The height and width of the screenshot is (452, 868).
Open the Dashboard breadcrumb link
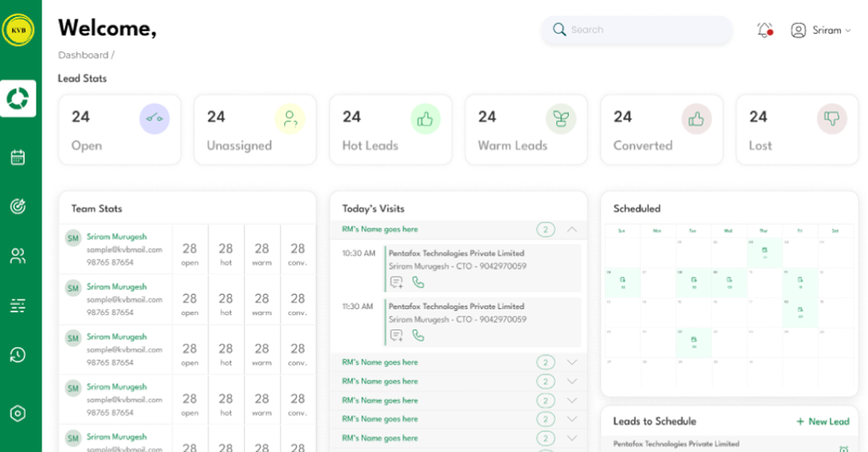83,55
